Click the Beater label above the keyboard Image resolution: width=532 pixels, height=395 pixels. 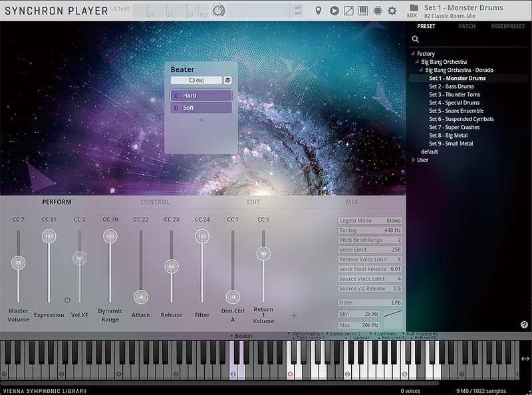(x=243, y=336)
